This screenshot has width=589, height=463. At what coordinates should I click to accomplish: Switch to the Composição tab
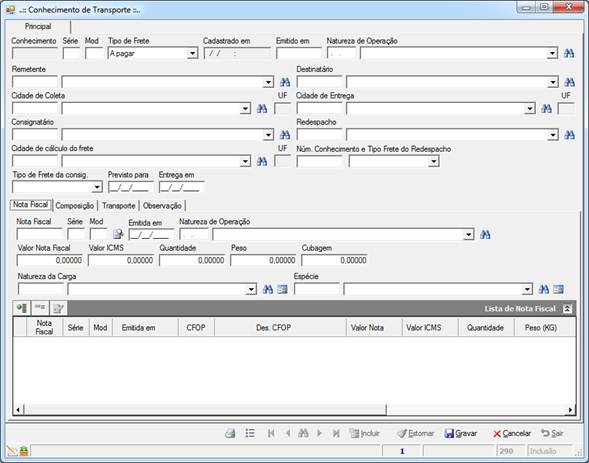click(x=75, y=205)
